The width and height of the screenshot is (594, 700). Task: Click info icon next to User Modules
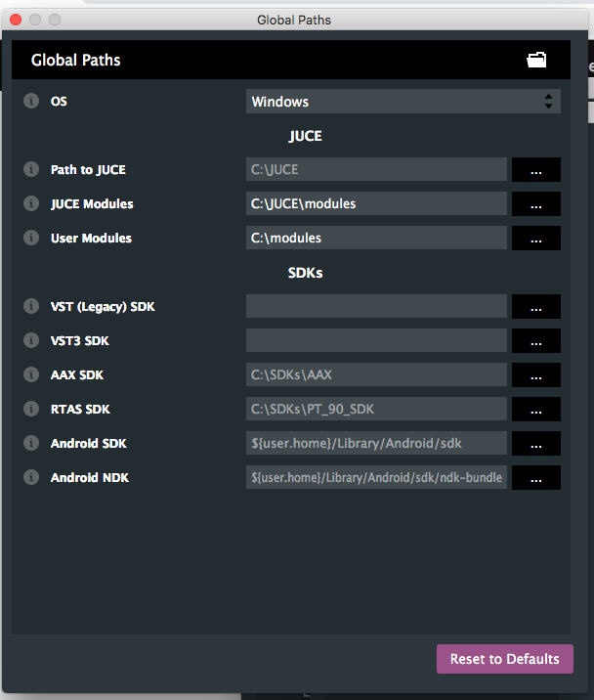tap(31, 238)
